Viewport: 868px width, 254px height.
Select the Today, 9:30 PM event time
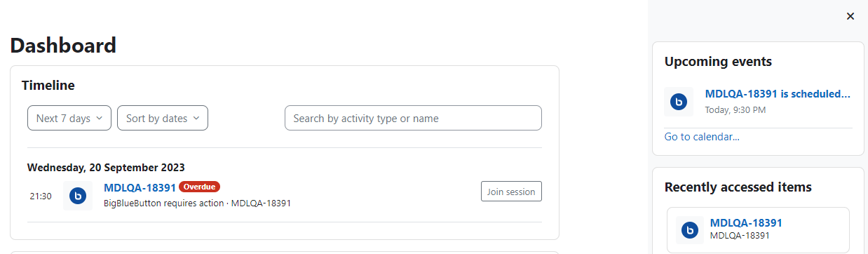[x=735, y=110]
